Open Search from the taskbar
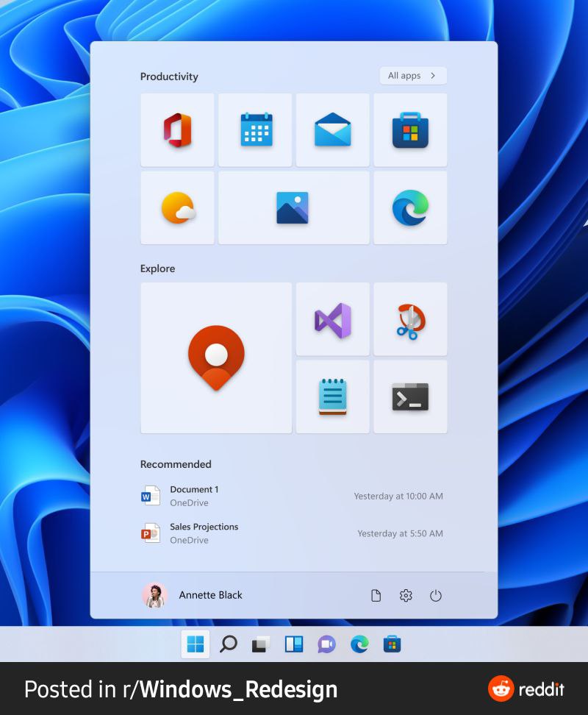Viewport: 588px width, 715px height. point(228,644)
